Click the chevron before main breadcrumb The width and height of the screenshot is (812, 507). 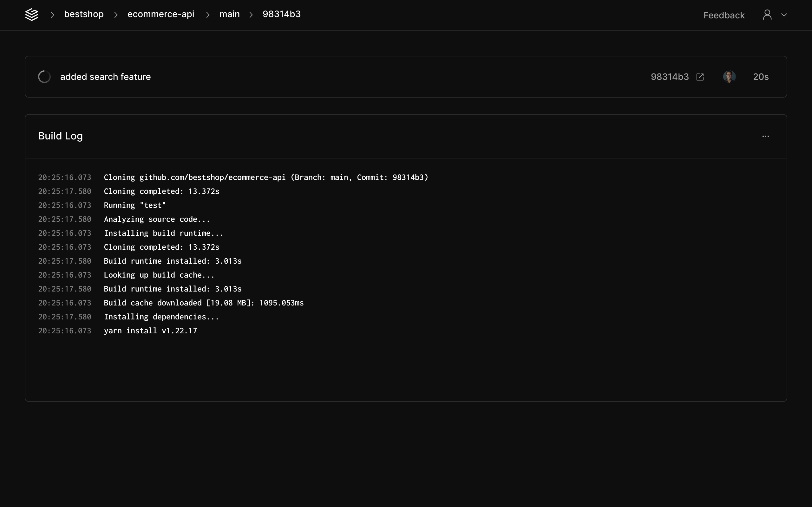pos(208,15)
